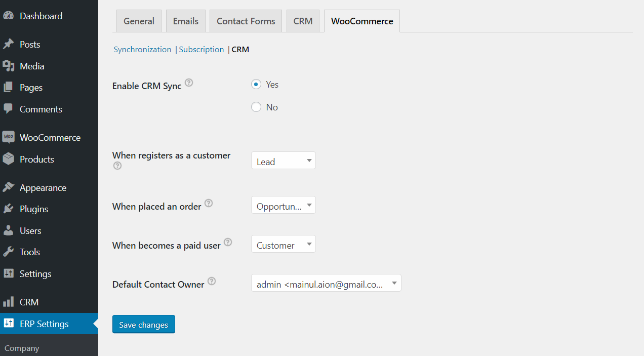
Task: Open the 'When registers as a customer' dropdown
Action: click(x=283, y=161)
